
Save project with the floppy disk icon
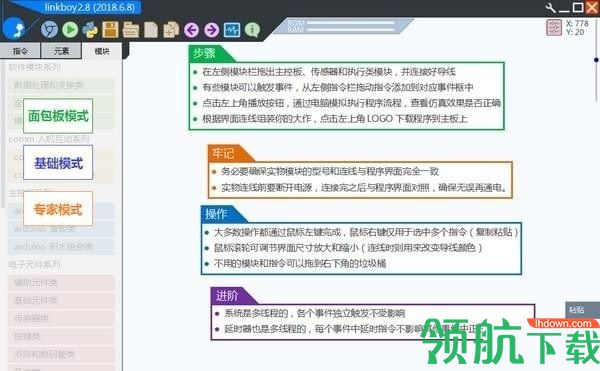pos(110,29)
